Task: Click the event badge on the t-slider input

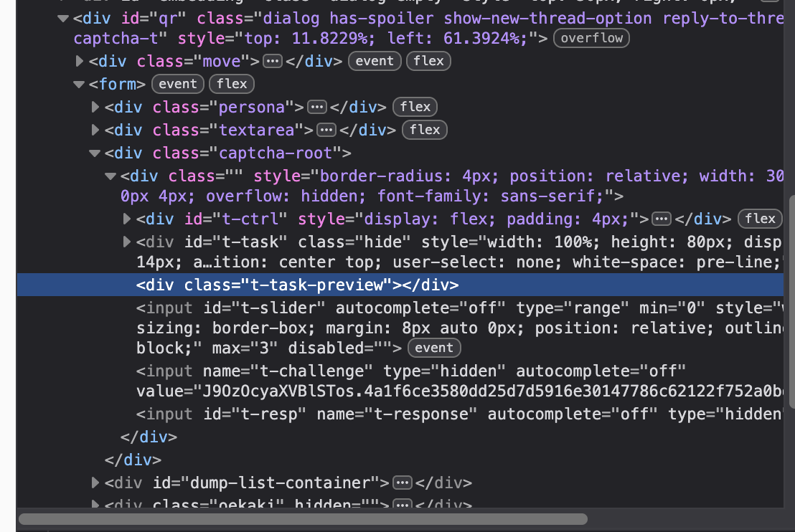Action: [x=434, y=348]
